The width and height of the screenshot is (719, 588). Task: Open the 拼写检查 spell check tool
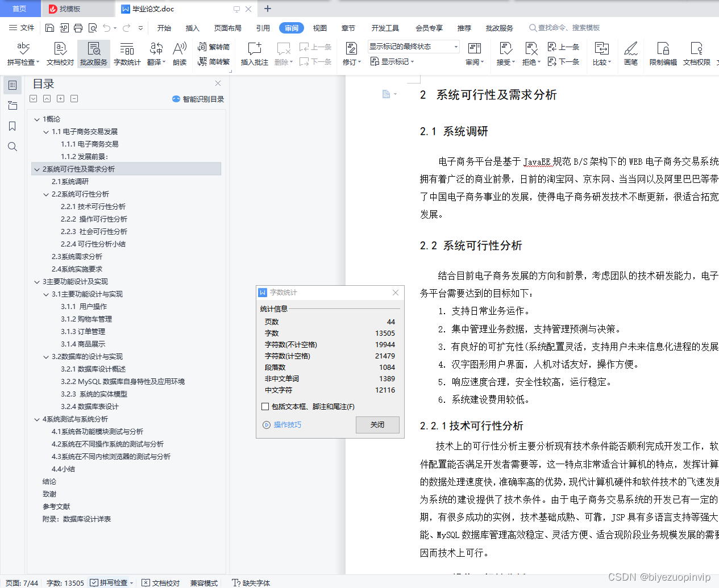(23, 54)
